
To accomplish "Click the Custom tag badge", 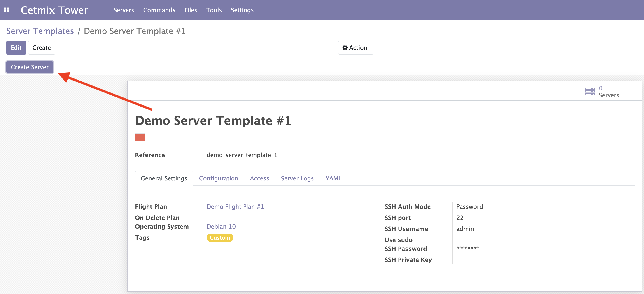I will pos(220,238).
